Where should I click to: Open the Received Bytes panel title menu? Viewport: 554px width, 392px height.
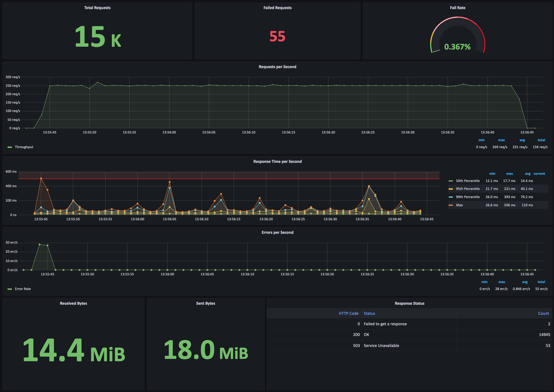73,303
